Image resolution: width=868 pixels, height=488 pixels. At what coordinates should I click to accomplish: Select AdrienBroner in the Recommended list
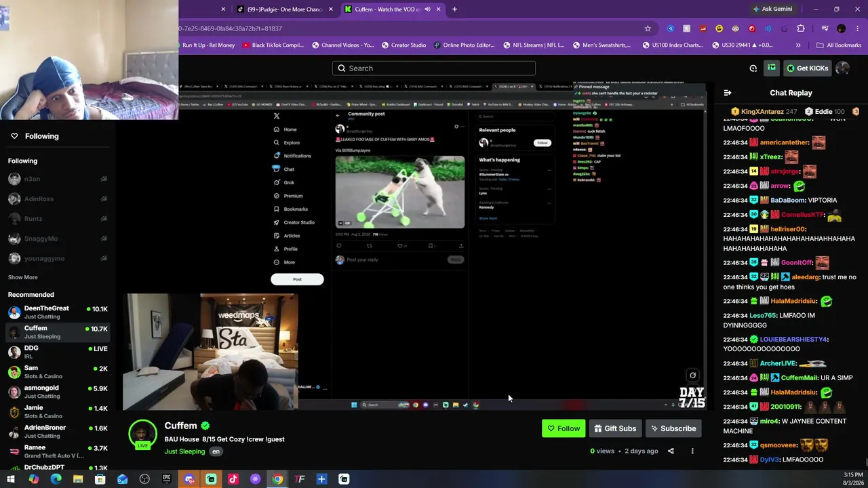(58, 432)
